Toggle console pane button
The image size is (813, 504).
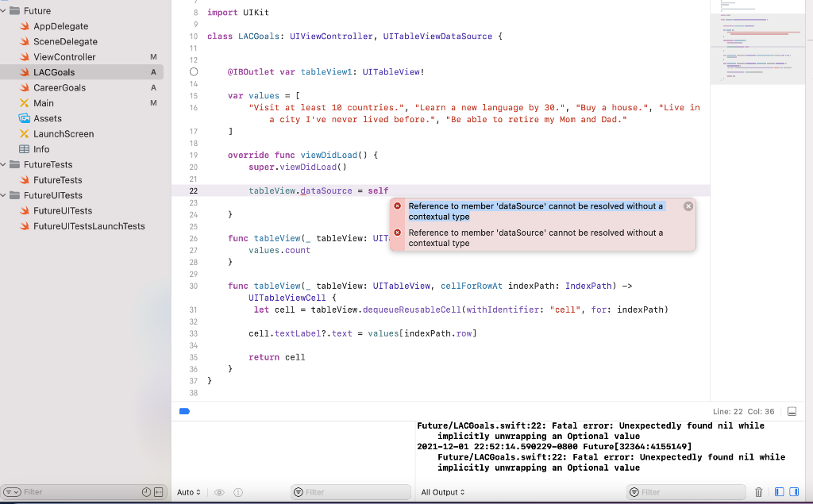pyautogui.click(x=794, y=491)
